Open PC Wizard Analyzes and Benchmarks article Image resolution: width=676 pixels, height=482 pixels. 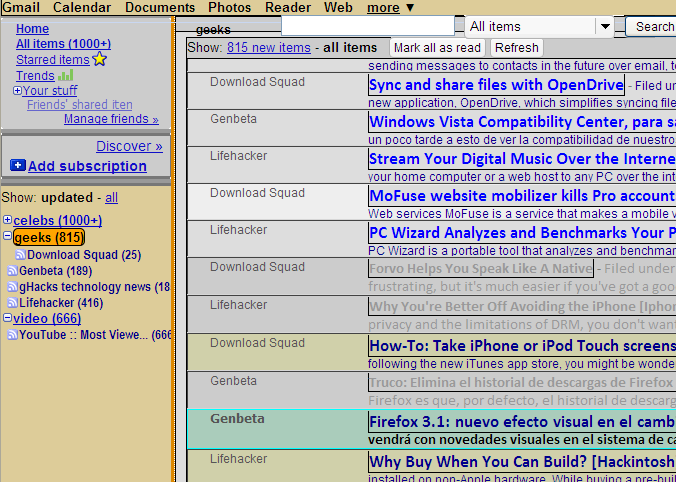click(522, 233)
